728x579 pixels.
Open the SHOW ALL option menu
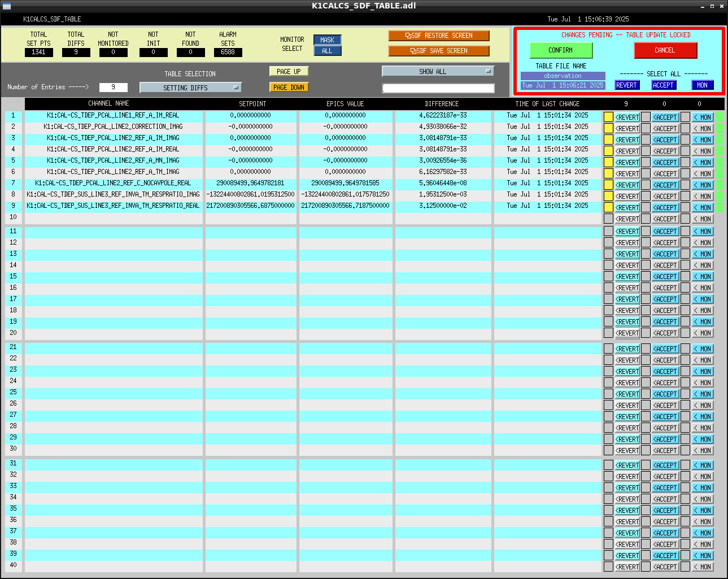(438, 71)
